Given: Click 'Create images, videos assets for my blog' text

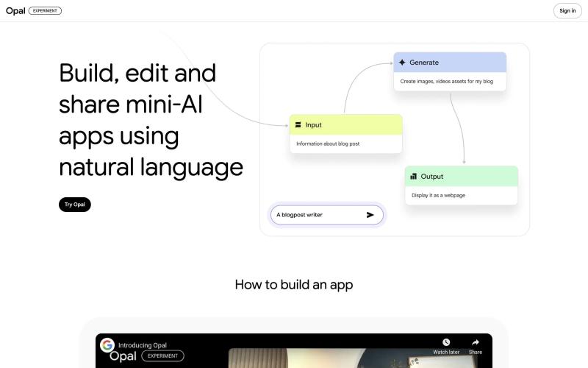Looking at the screenshot, I should (447, 81).
